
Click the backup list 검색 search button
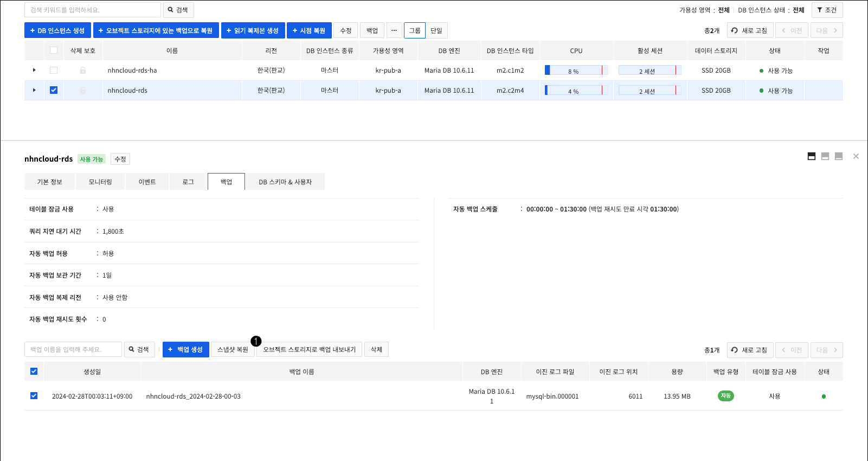pyautogui.click(x=139, y=349)
